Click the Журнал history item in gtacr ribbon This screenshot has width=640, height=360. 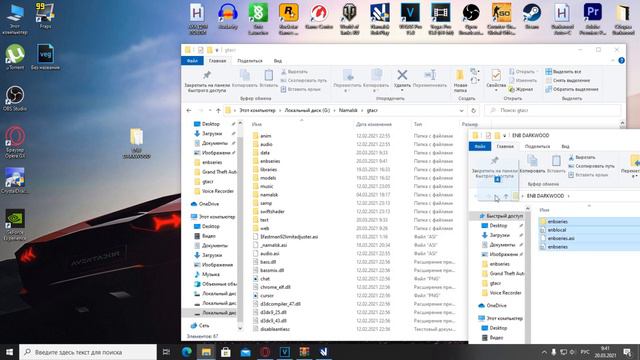click(521, 89)
